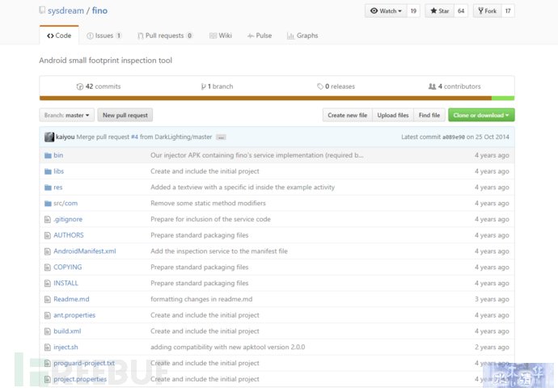Image resolution: width=558 pixels, height=392 pixels.
Task: Click the language statistics color bar
Action: click(x=277, y=98)
